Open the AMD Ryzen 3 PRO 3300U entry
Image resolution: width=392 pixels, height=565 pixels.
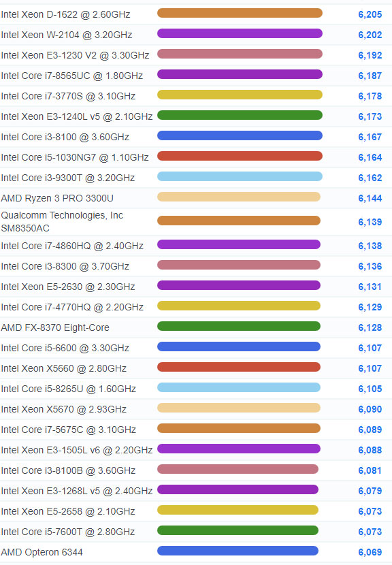point(57,198)
